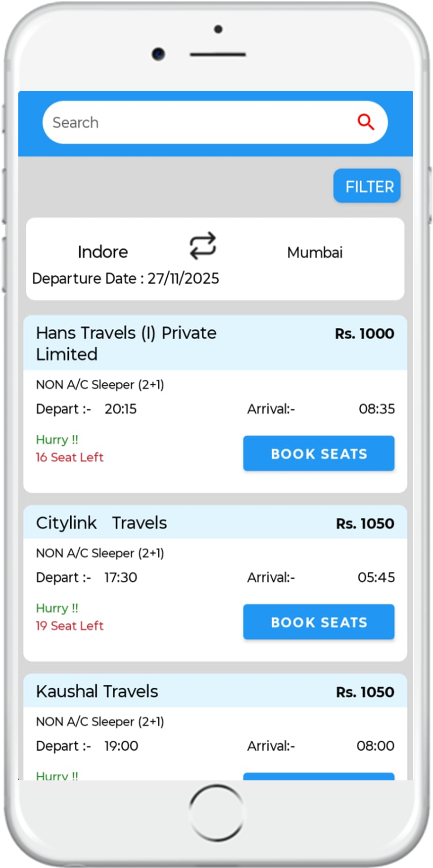Open Citylink Travels listing

pos(101,523)
